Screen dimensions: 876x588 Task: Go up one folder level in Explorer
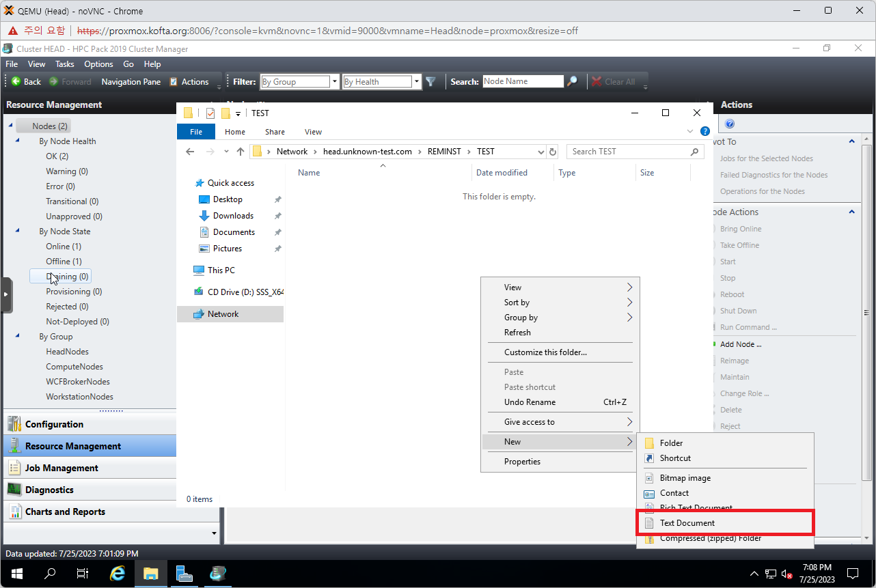coord(241,152)
